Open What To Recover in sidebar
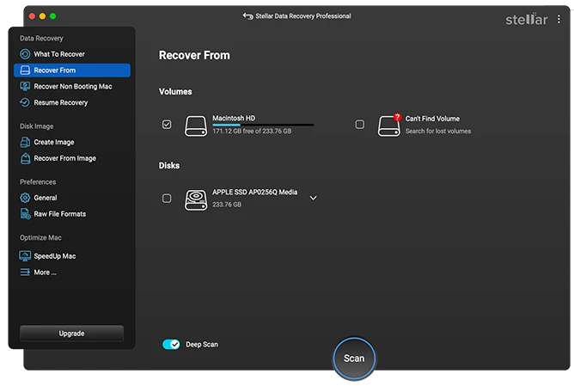This screenshot has height=392, width=574. [72, 54]
